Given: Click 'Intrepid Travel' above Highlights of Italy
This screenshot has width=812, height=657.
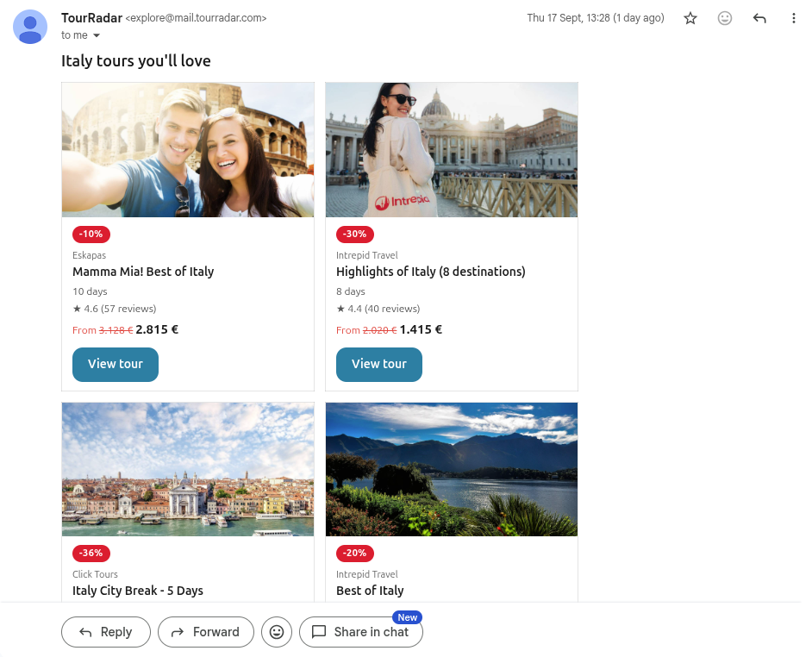Looking at the screenshot, I should pos(367,255).
